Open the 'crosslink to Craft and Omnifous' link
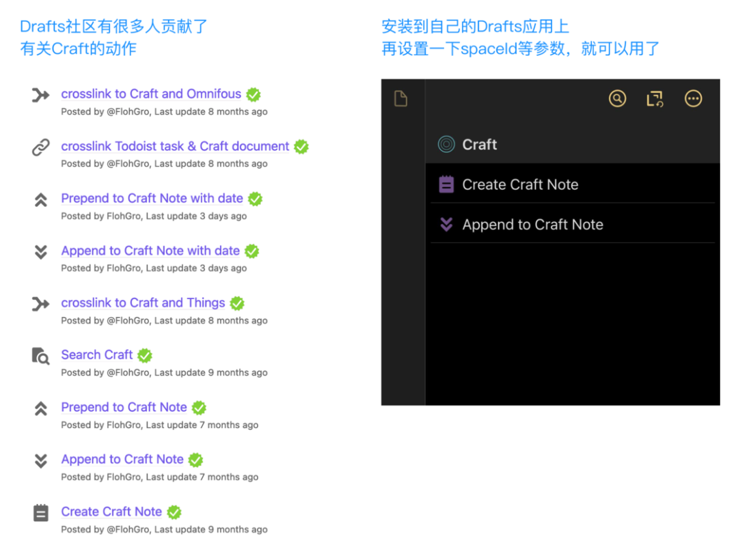The height and width of the screenshot is (560, 738). (x=151, y=94)
